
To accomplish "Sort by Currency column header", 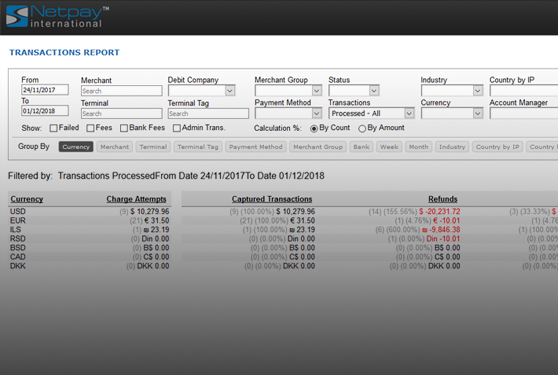I will tap(27, 199).
